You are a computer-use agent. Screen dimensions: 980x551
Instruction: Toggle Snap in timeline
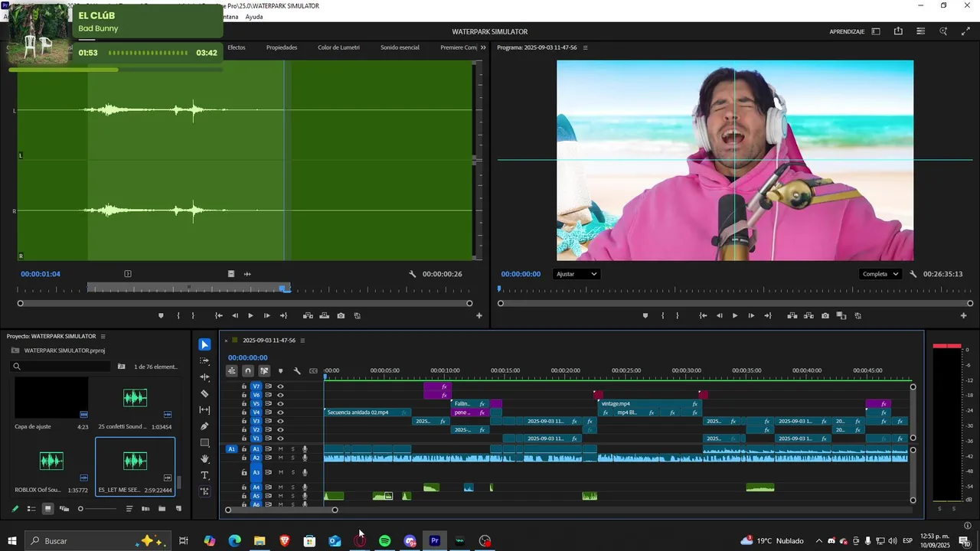click(247, 371)
